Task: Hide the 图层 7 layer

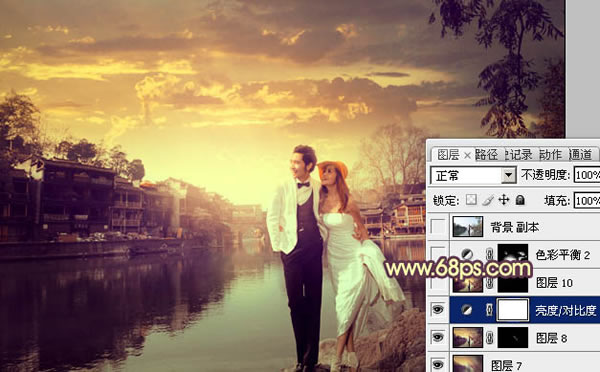Action: click(438, 364)
